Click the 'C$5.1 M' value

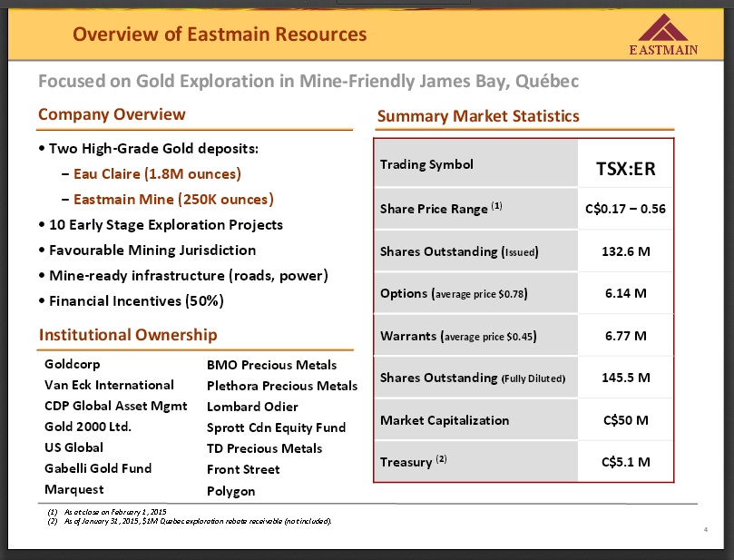626,462
